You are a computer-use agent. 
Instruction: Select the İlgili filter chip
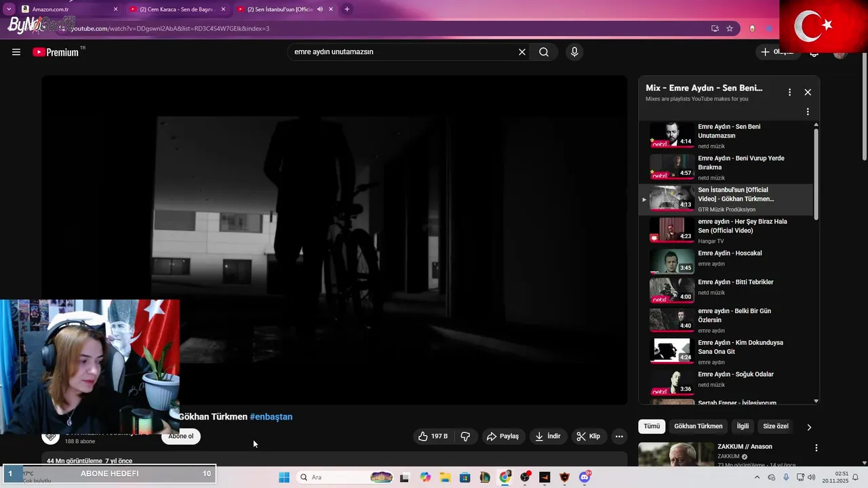coord(743,426)
